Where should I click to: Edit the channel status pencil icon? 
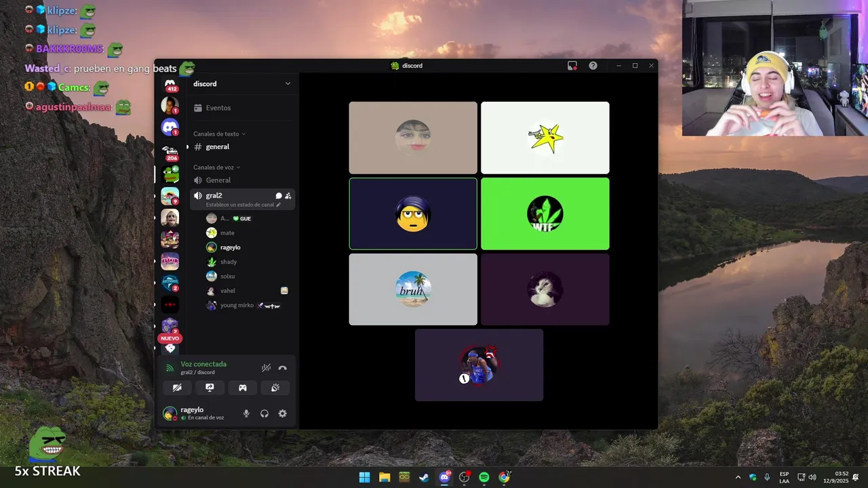pos(278,205)
